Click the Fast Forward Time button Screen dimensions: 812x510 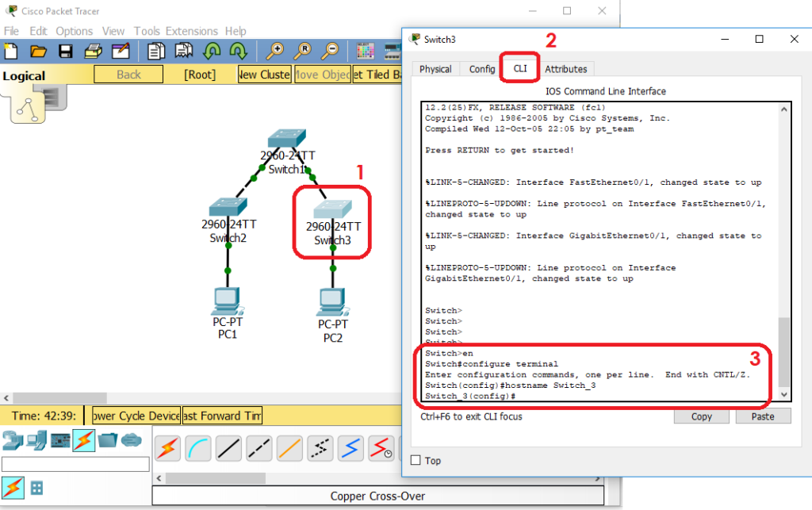click(x=222, y=416)
